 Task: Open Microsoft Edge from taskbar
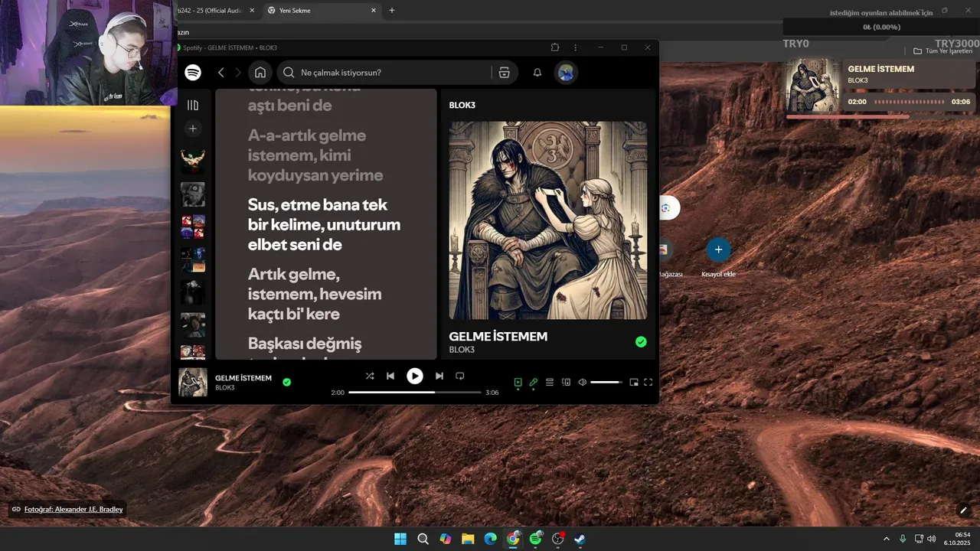pos(490,539)
